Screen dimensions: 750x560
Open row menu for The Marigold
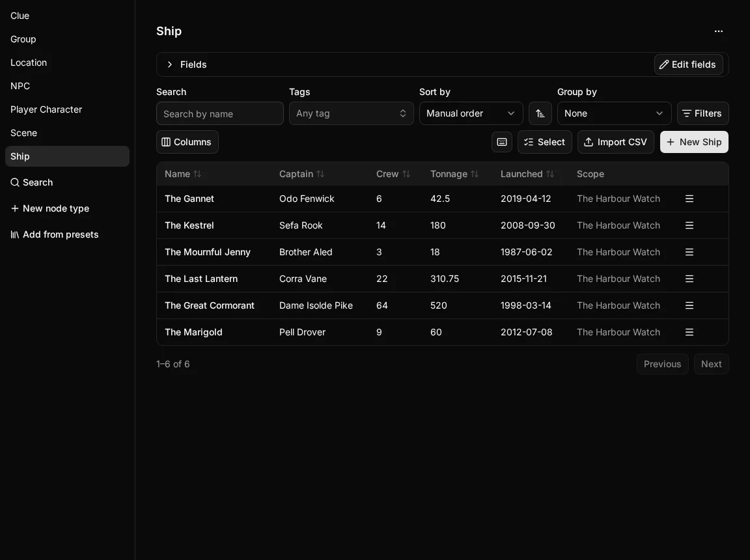pyautogui.click(x=689, y=332)
